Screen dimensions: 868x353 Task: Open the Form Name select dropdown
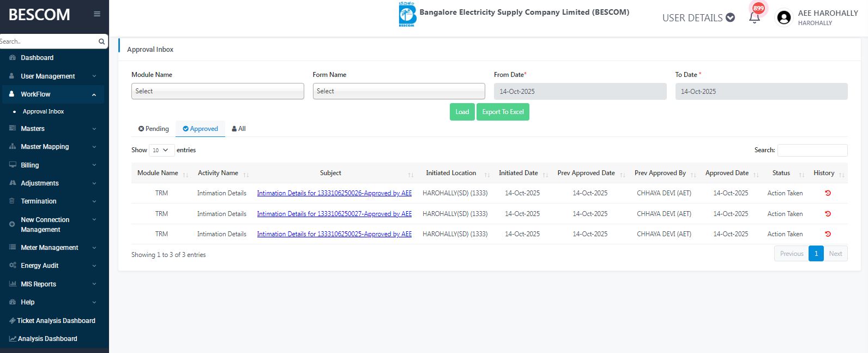pos(399,91)
